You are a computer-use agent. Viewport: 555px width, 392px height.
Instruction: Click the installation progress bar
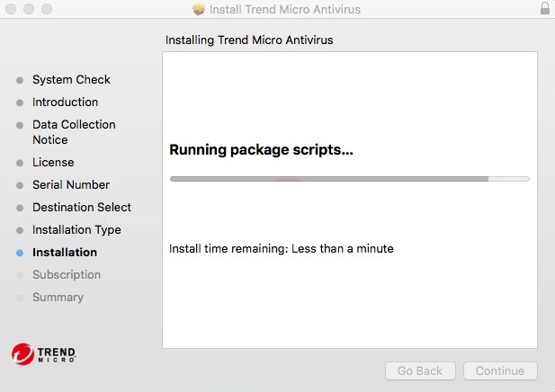(350, 179)
